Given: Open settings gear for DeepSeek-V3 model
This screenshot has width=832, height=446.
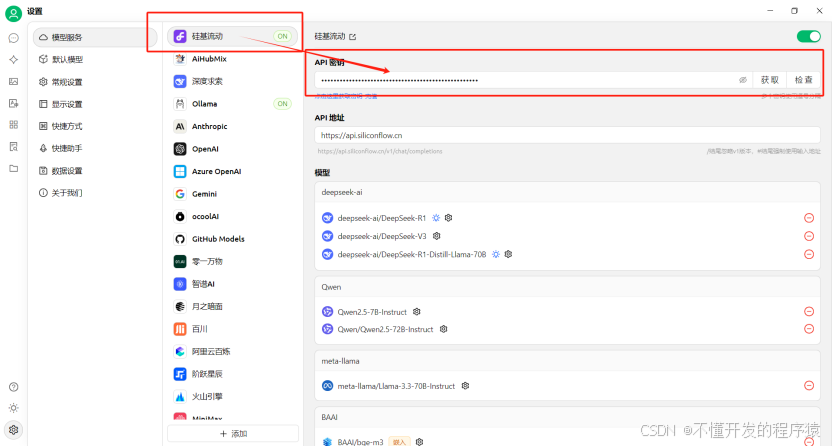Looking at the screenshot, I should click(x=437, y=236).
